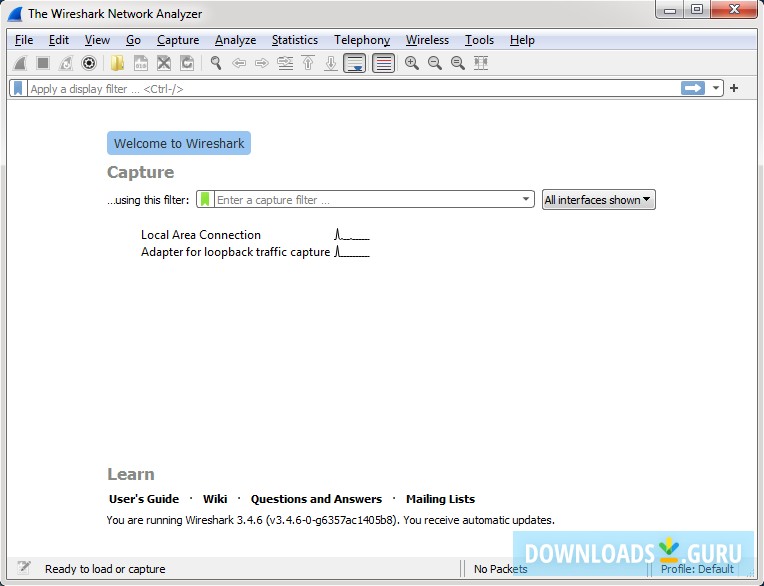Reload this capture file icon
This screenshot has height=586, width=764.
[x=187, y=63]
